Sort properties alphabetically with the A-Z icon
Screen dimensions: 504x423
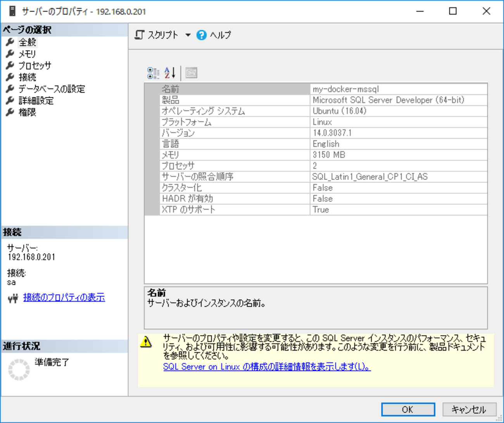(170, 73)
